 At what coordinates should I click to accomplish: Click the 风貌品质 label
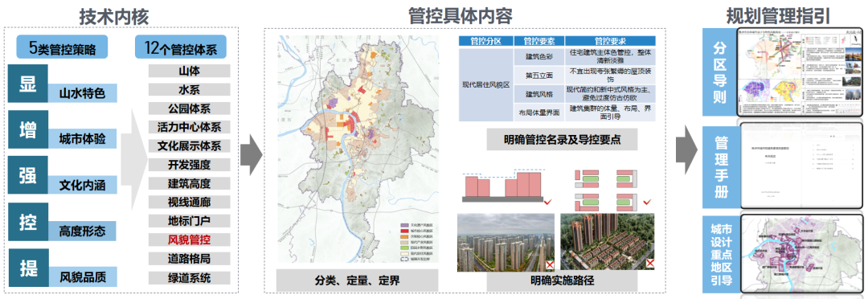pyautogui.click(x=82, y=276)
